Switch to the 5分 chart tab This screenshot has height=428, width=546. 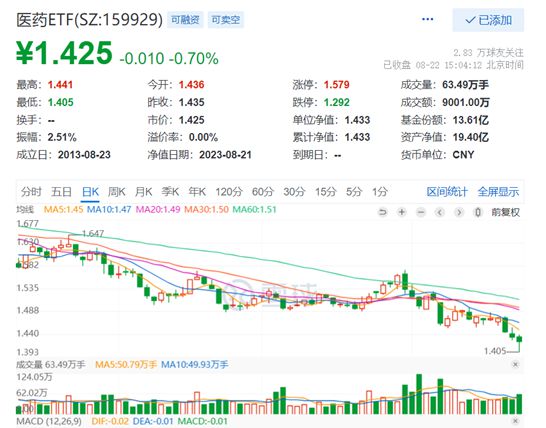(354, 192)
